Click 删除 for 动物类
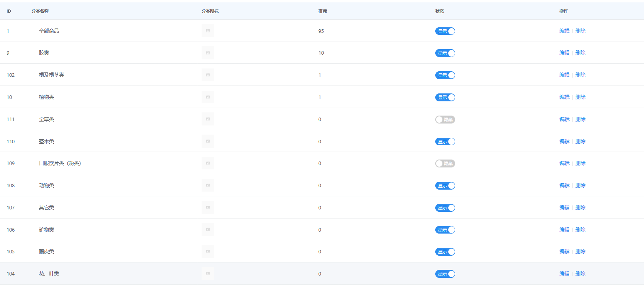644x287 pixels. (580, 185)
